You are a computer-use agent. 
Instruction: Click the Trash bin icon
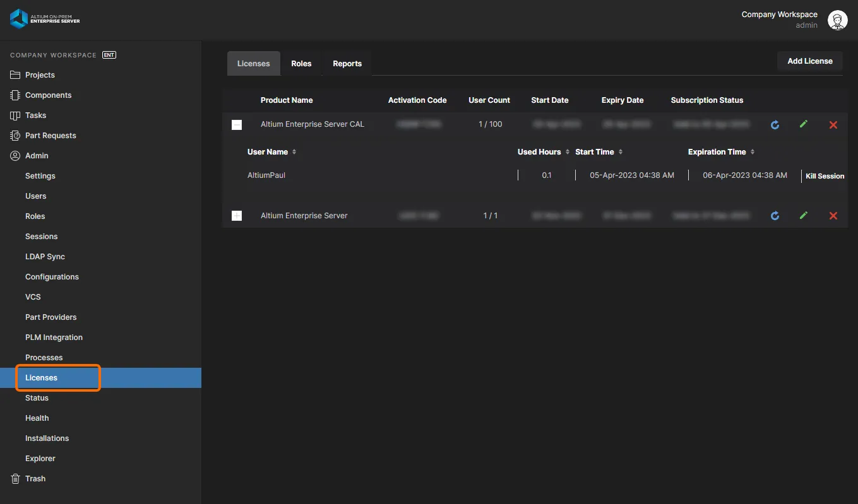pos(15,479)
